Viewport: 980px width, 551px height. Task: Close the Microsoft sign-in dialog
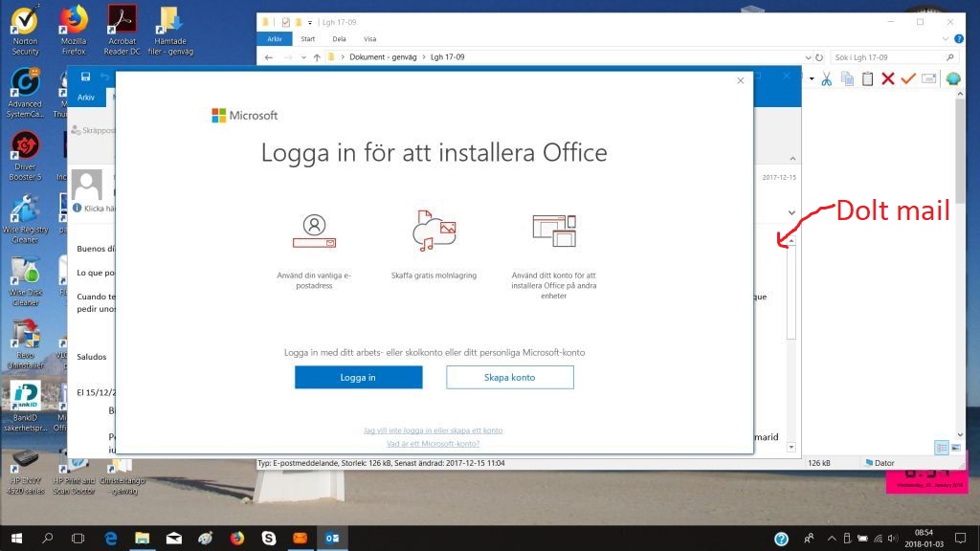click(x=740, y=80)
